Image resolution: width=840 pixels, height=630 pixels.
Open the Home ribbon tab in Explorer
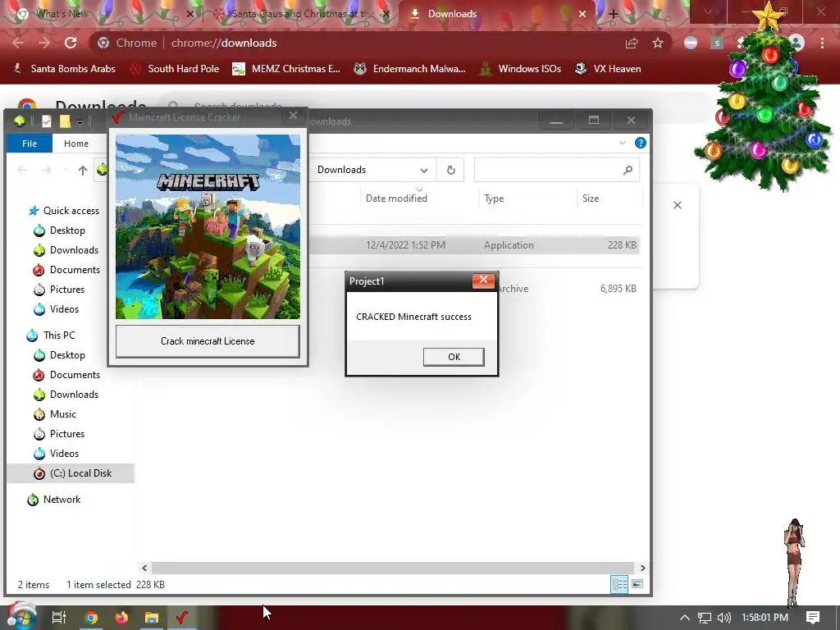(76, 144)
